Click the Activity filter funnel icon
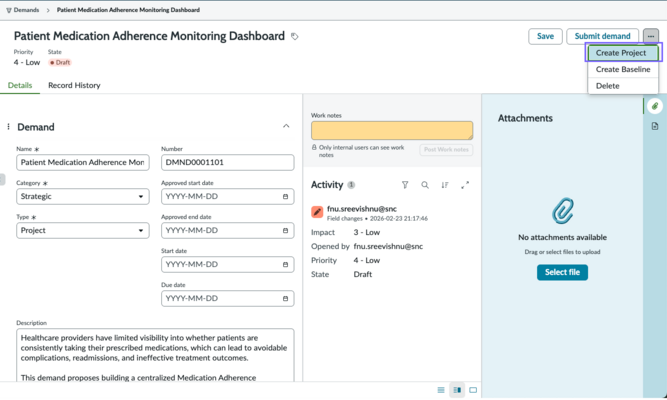The height and width of the screenshot is (400, 667). (x=405, y=185)
